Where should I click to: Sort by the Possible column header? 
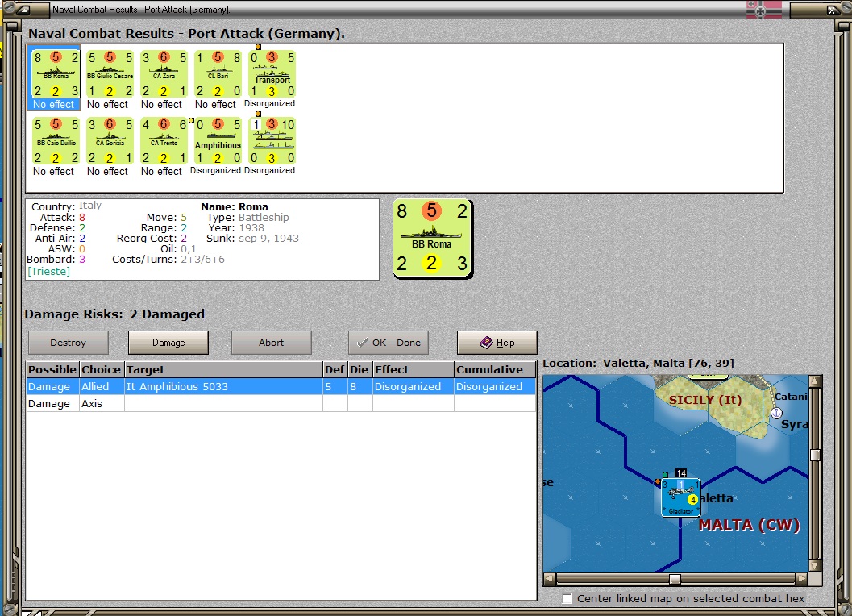click(52, 370)
